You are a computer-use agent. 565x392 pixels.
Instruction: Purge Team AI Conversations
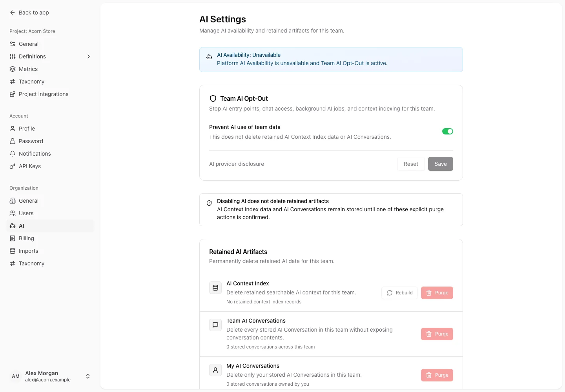437,334
